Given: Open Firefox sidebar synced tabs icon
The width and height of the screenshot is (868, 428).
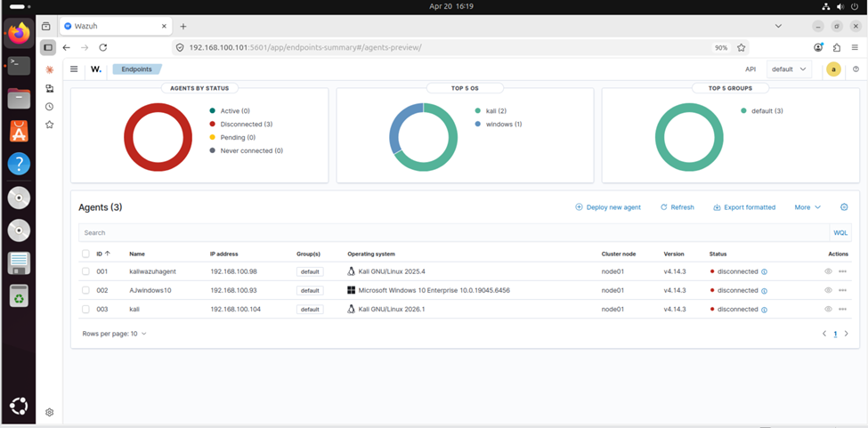Looking at the screenshot, I should pos(49,88).
